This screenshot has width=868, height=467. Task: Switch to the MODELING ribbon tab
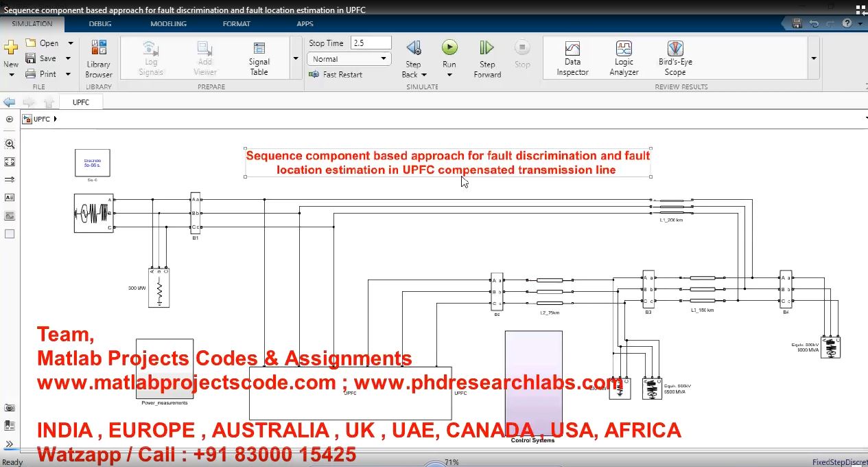(169, 24)
